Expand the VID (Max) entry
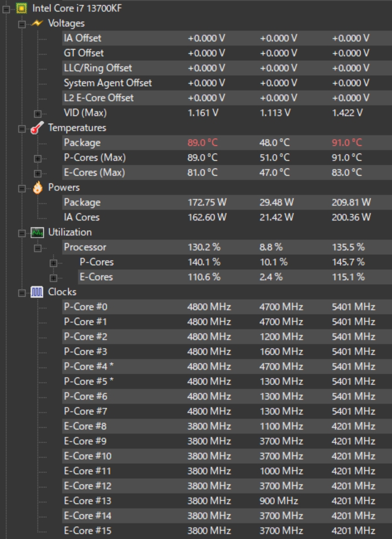 point(38,114)
